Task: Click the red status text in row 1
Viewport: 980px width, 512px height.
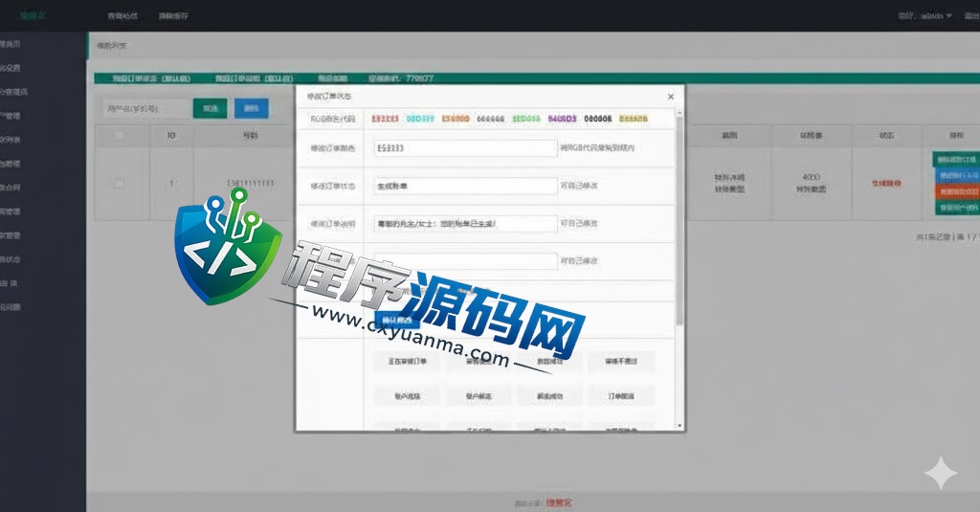Action: click(886, 184)
